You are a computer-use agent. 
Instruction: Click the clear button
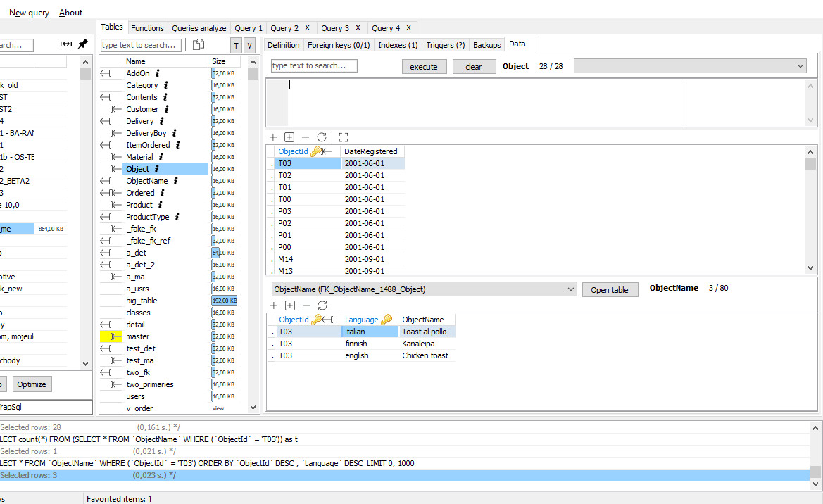pos(473,67)
